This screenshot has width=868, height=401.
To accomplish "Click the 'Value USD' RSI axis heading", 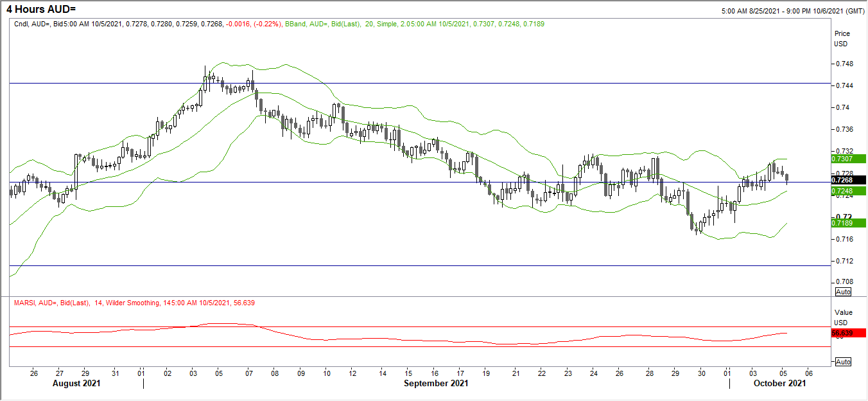I will [841, 316].
